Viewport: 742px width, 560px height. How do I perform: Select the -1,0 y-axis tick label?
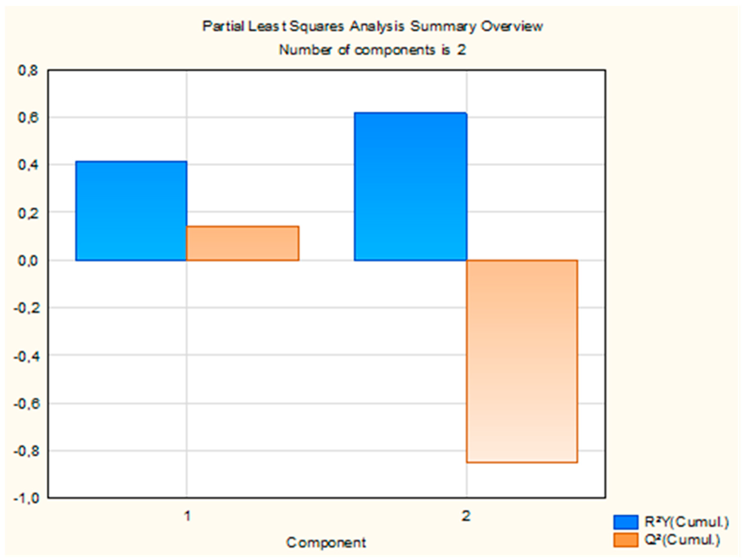(26, 498)
